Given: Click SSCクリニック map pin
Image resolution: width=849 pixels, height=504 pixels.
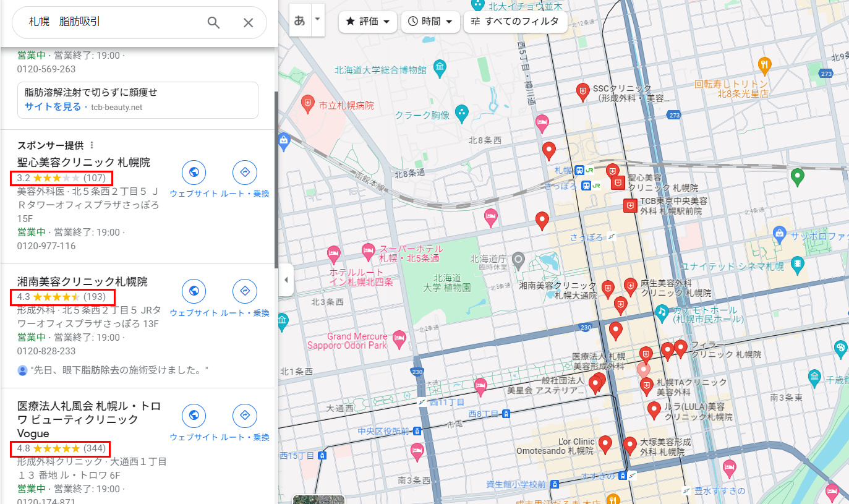Looking at the screenshot, I should tap(582, 92).
